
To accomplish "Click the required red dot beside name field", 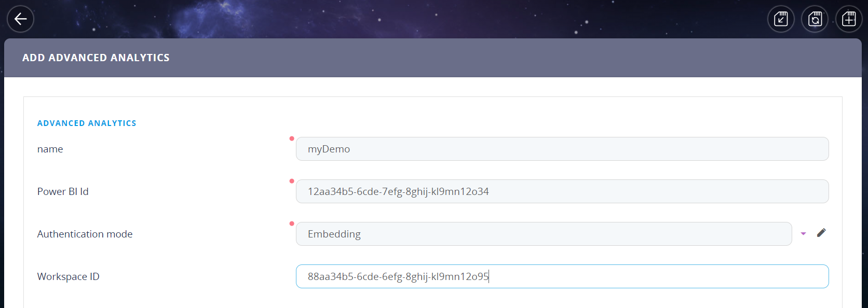I will pyautogui.click(x=292, y=138).
